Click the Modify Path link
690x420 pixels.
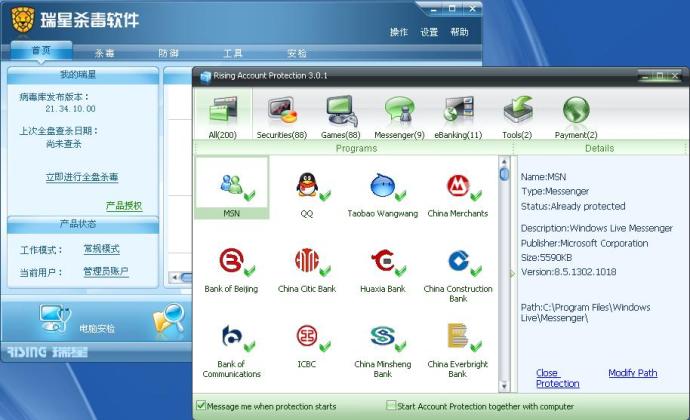(x=633, y=373)
